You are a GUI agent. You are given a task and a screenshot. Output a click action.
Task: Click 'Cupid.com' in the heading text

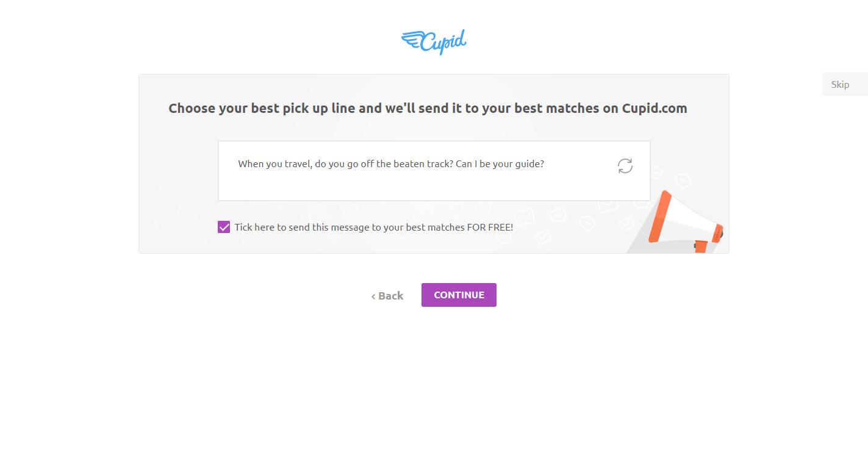tap(655, 108)
